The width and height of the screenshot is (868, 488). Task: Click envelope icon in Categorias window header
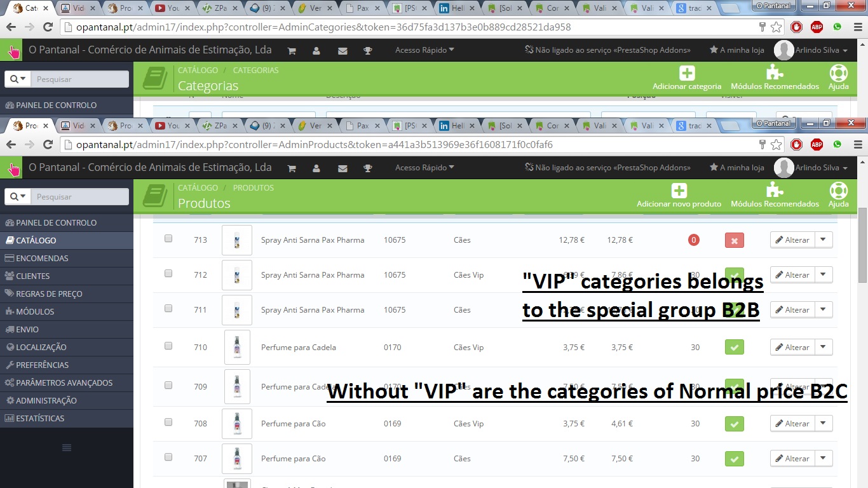tap(342, 51)
